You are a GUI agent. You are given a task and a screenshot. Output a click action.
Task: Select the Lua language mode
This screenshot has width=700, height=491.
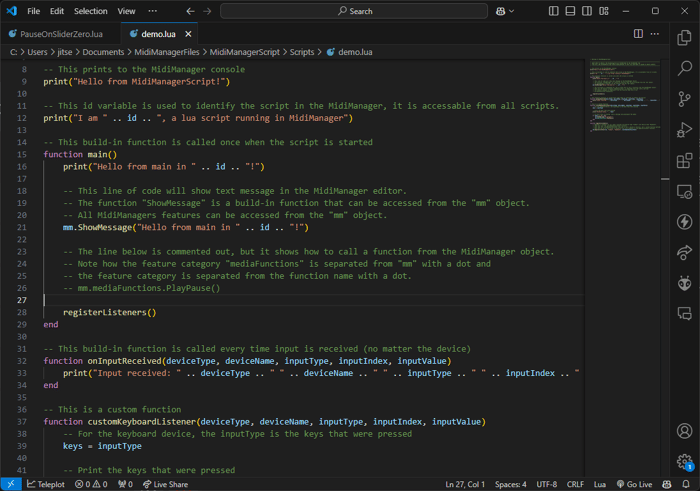pos(600,484)
